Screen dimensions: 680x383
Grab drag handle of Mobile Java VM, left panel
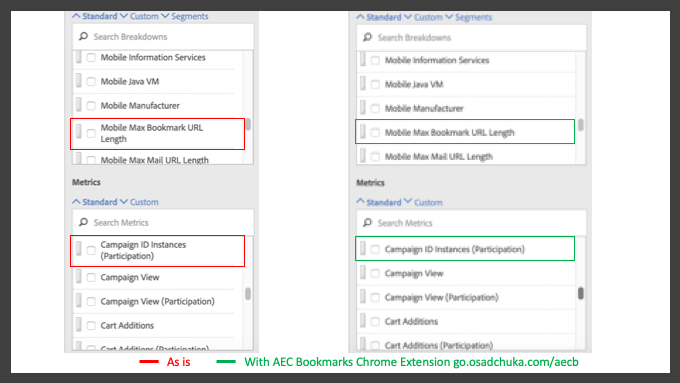[78, 81]
